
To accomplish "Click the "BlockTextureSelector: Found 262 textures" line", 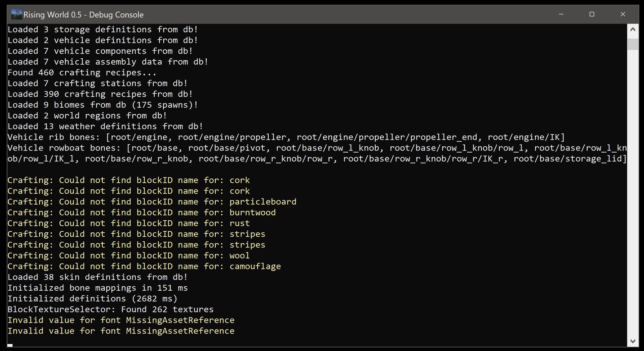I will [110, 309].
